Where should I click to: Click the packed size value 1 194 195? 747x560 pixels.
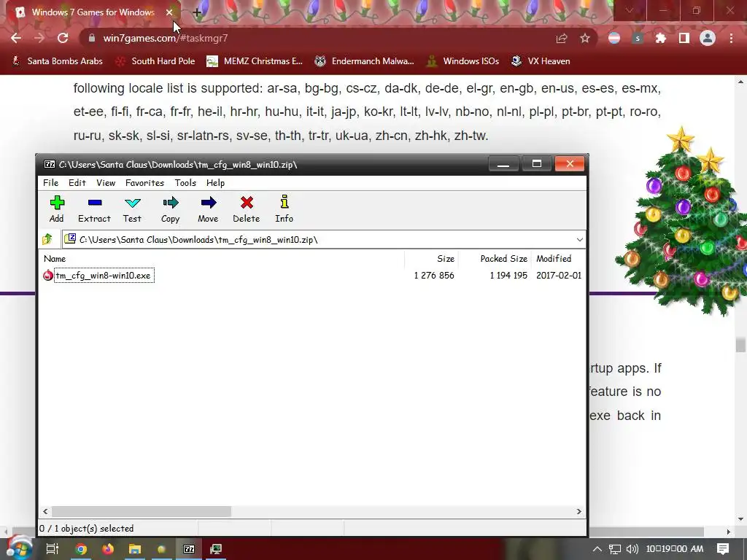(508, 275)
